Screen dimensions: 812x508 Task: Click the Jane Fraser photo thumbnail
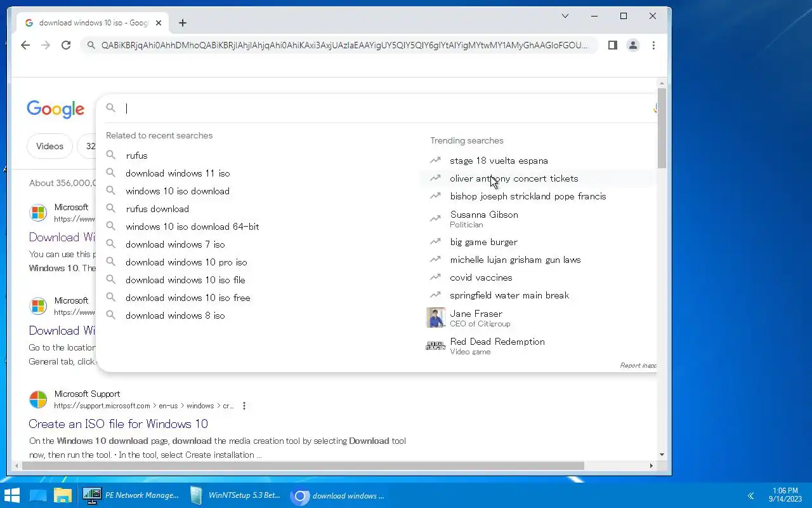[436, 317]
